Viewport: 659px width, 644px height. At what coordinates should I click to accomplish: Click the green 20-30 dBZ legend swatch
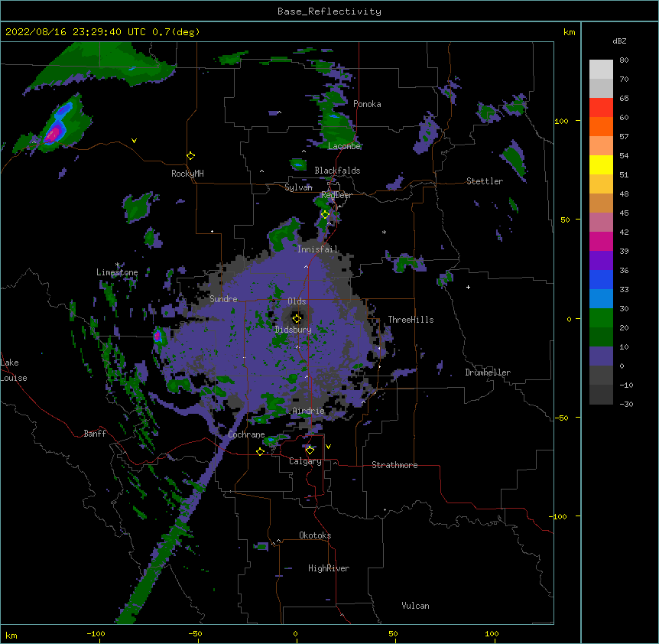[x=601, y=318]
